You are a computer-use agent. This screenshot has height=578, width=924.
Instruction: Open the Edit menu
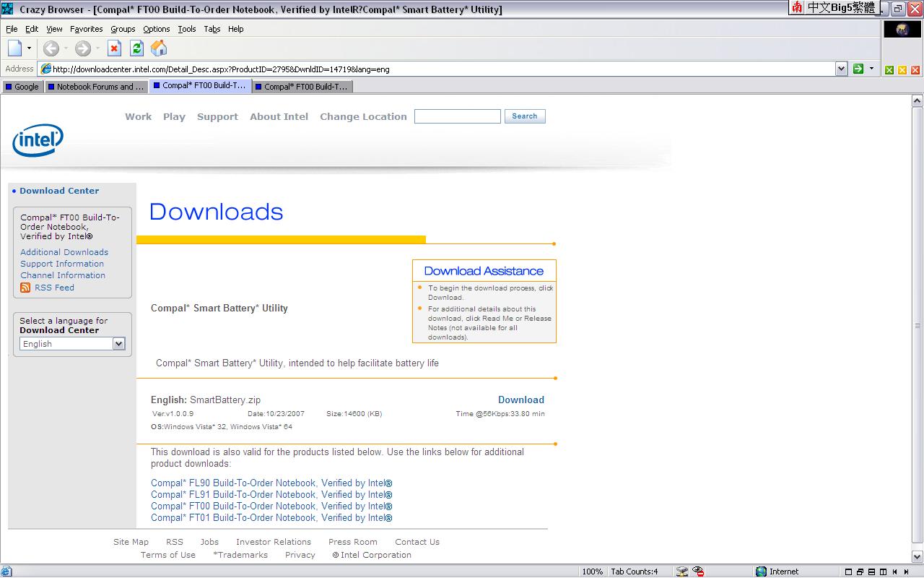[x=32, y=29]
